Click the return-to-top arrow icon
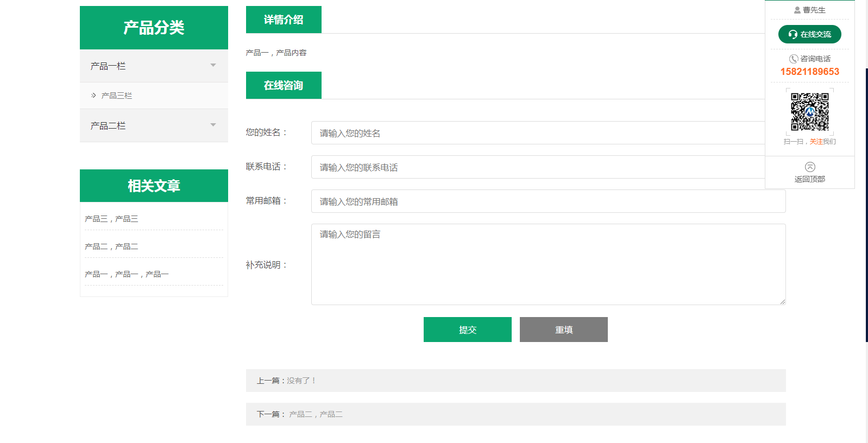 click(810, 167)
